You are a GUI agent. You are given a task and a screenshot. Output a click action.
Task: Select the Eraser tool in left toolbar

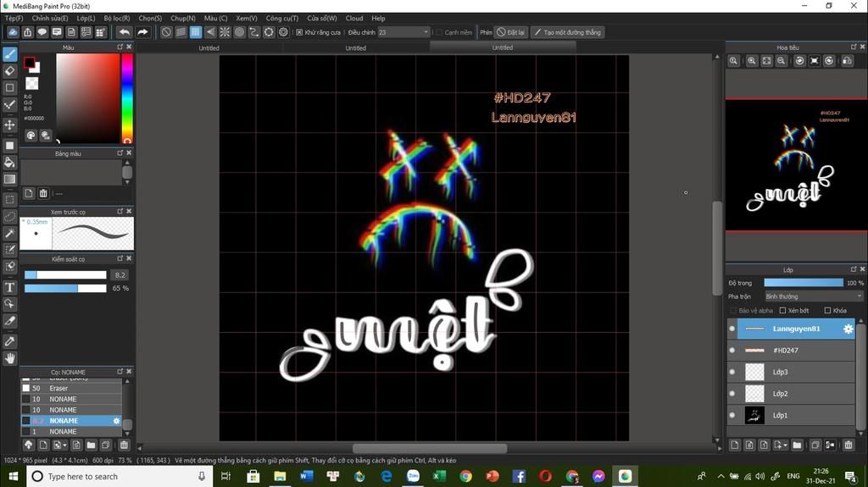click(x=9, y=71)
